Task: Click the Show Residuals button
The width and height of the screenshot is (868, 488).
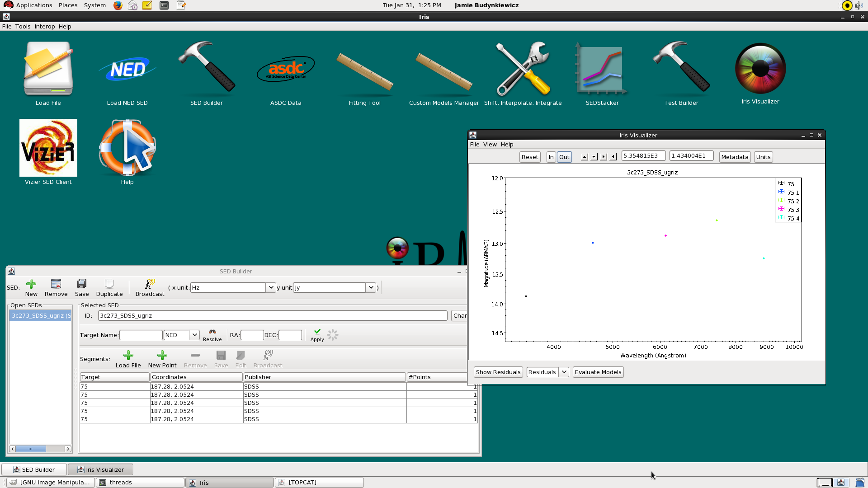Action: (498, 372)
